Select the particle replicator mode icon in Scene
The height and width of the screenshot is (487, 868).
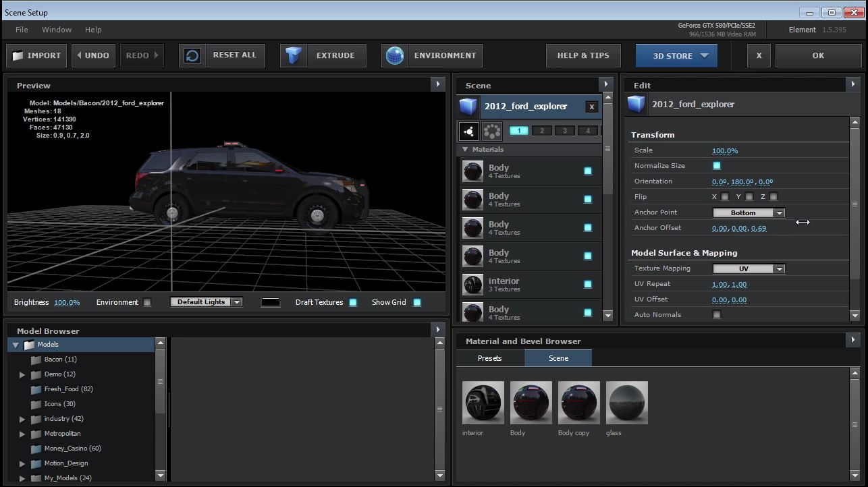(x=492, y=131)
